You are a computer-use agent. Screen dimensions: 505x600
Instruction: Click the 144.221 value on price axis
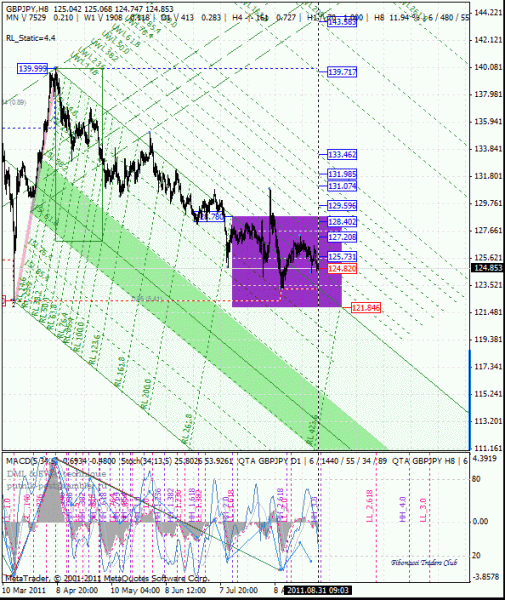tap(488, 13)
